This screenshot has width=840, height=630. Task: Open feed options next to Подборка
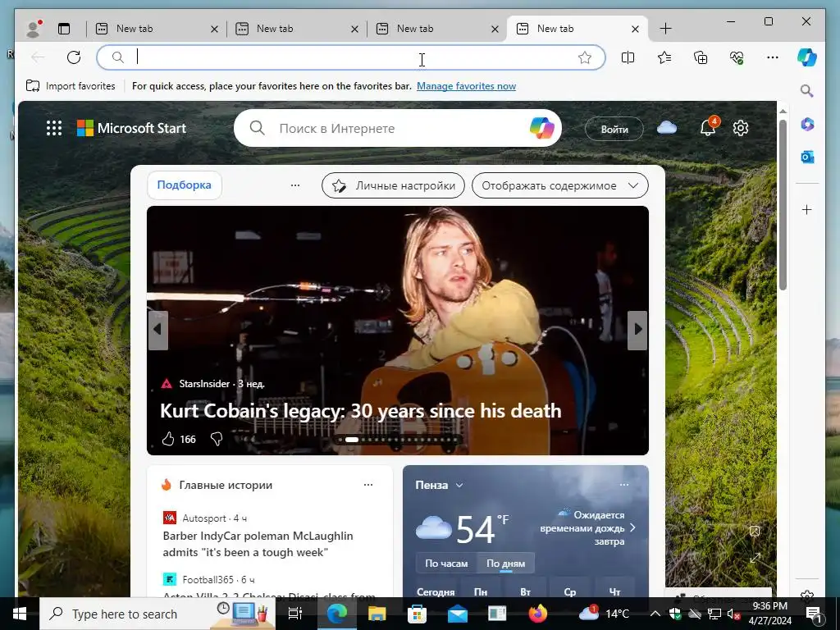coord(295,185)
